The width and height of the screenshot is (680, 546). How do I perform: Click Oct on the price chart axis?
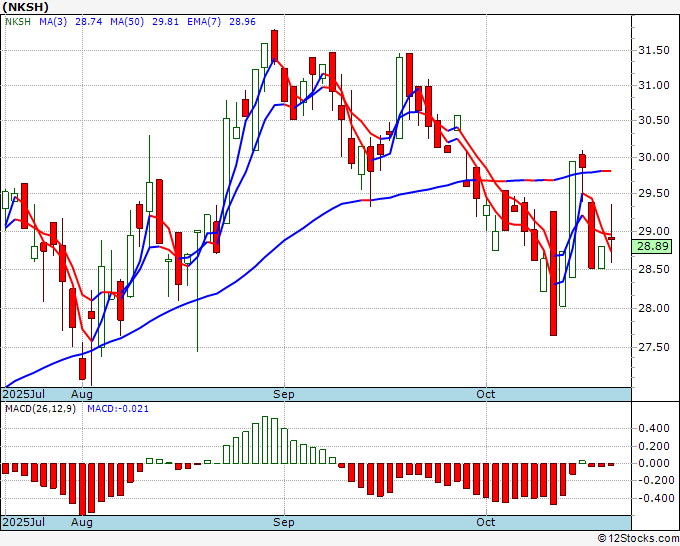click(x=485, y=394)
